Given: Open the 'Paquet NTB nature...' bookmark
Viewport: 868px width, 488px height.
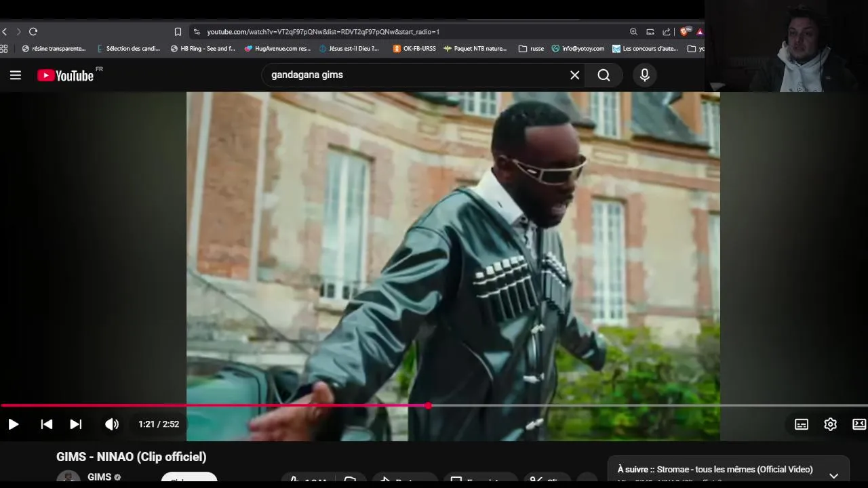Looking at the screenshot, I should point(475,49).
